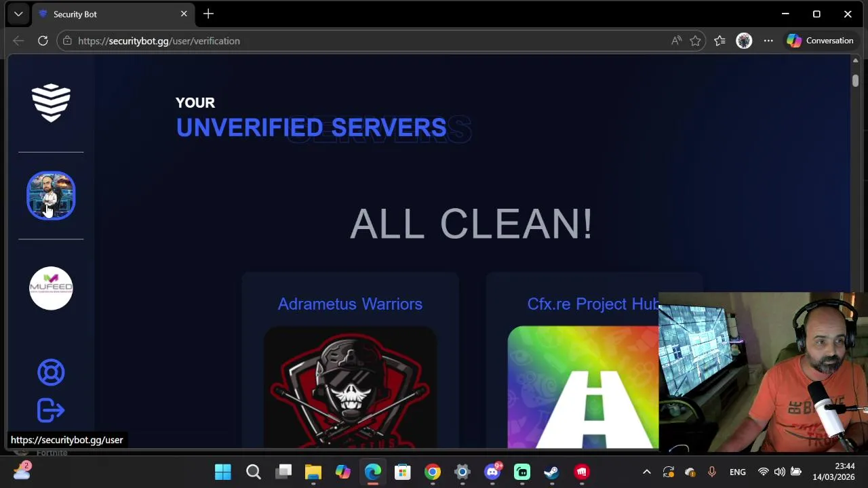868x488 pixels.
Task: Expand the tab actions dropdown arrow
Action: coord(18,14)
